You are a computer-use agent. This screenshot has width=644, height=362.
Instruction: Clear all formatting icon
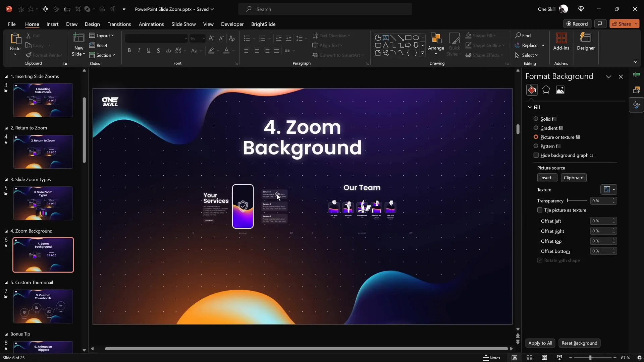click(x=232, y=38)
